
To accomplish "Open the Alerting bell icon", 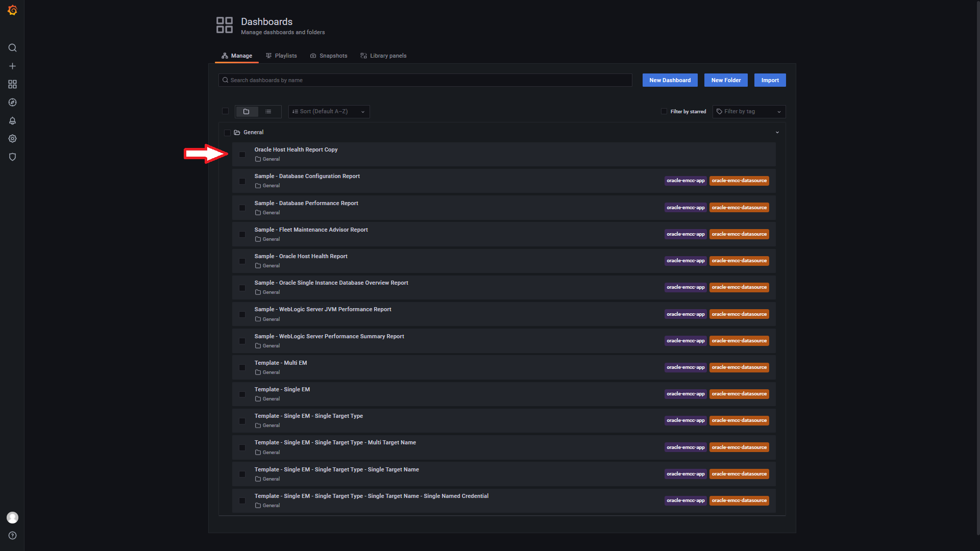I will coord(12,121).
